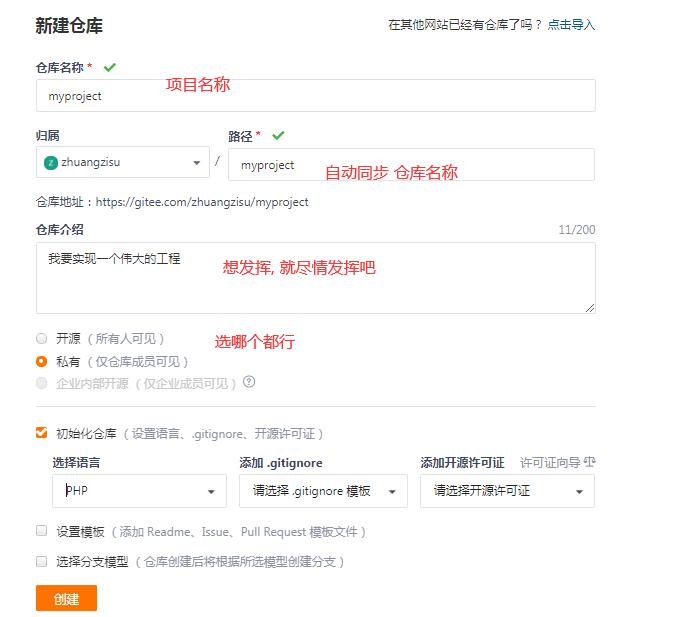676x617 pixels.
Task: Select 企业内部开源 radio option
Action: (41, 383)
